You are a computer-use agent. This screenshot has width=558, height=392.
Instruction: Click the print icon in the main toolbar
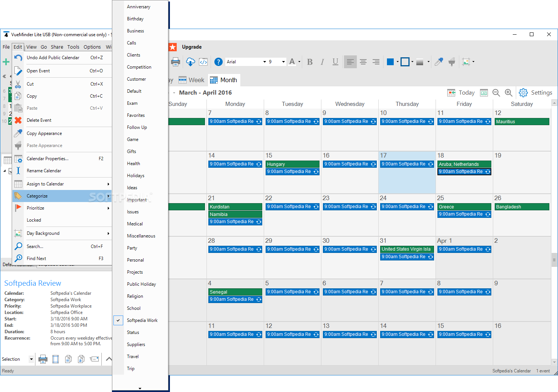pyautogui.click(x=176, y=62)
